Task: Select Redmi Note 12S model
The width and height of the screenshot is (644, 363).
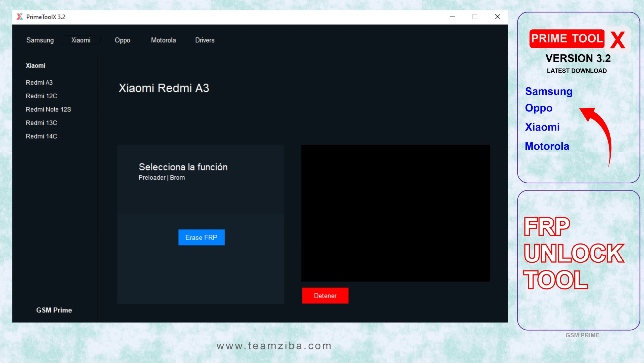Action: pos(48,109)
